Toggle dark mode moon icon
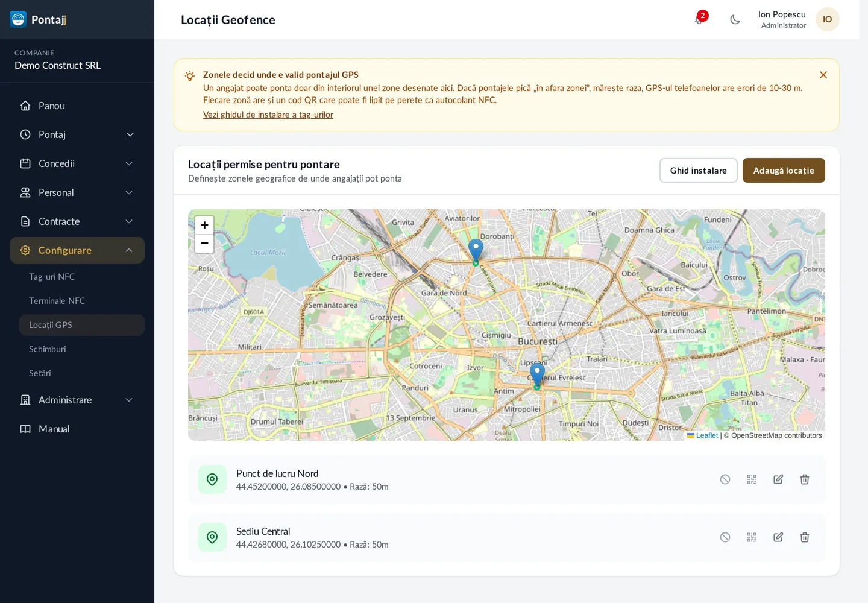This screenshot has height=603, width=868. coord(735,19)
